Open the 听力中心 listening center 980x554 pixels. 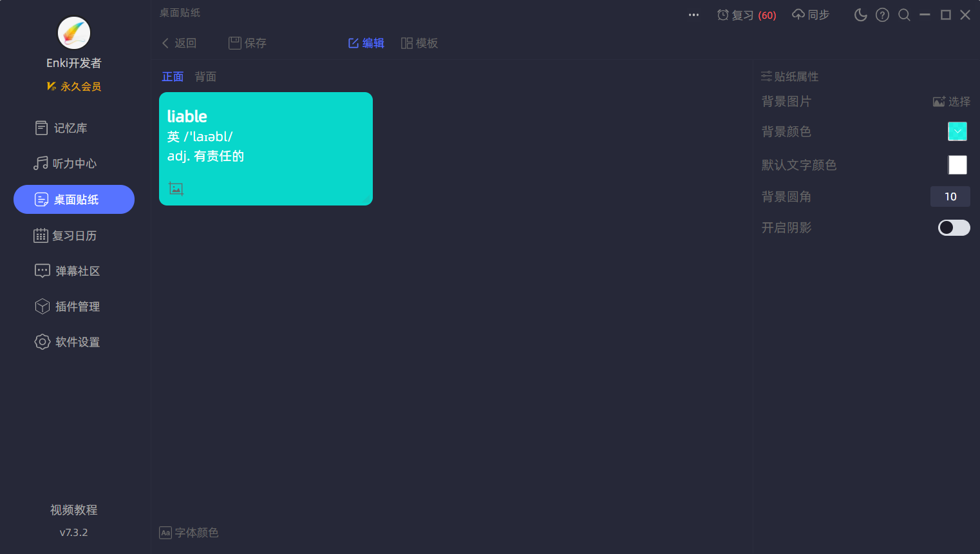pos(65,164)
